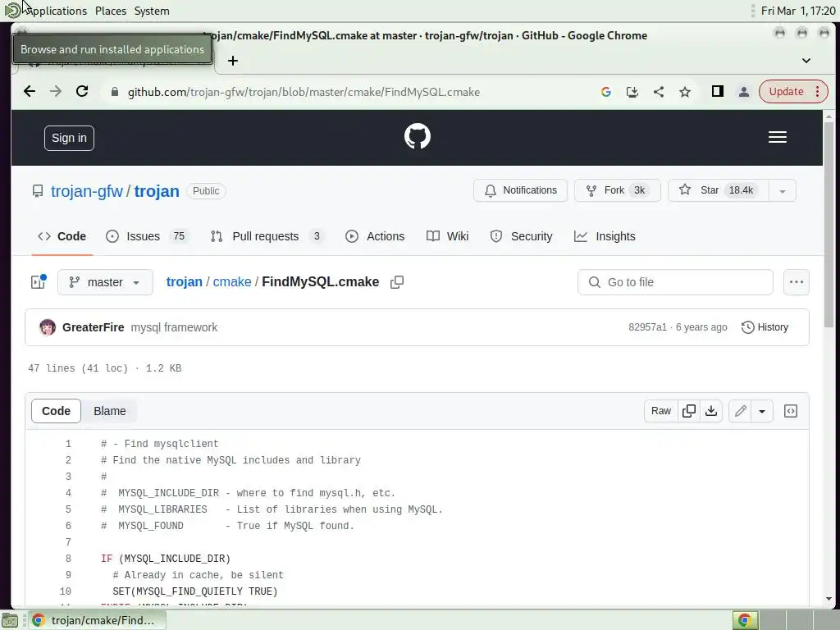Screen dimensions: 840x630
Task: Edit this file with pencil icon
Action: tap(741, 411)
